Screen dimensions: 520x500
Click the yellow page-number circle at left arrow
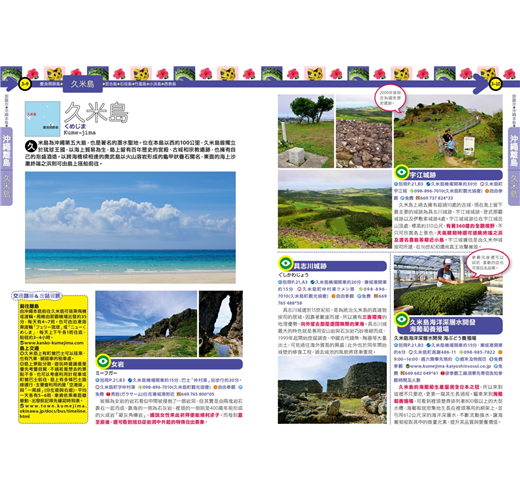pos(25,84)
